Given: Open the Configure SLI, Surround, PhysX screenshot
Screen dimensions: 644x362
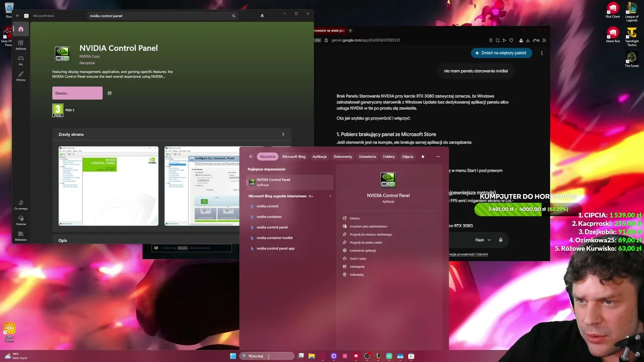Looking at the screenshot, I should (202, 186).
